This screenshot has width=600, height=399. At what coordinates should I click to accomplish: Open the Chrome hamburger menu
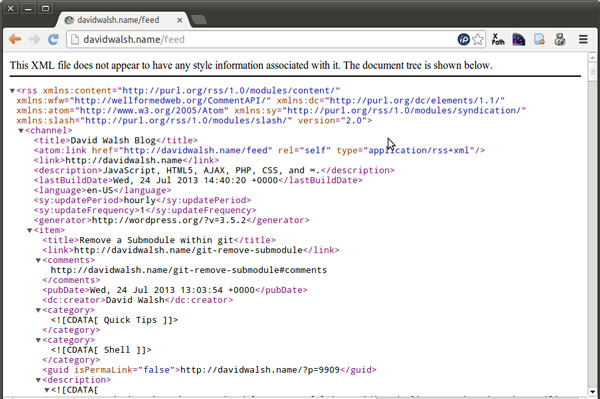tap(583, 39)
